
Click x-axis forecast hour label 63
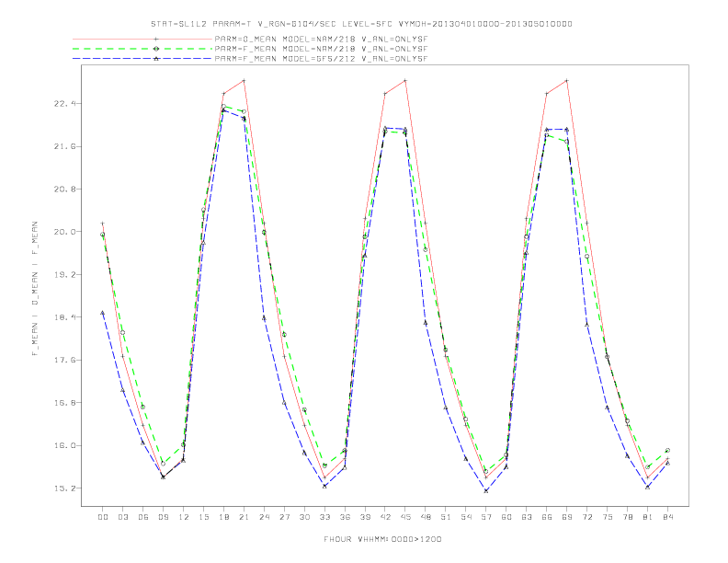(x=527, y=517)
